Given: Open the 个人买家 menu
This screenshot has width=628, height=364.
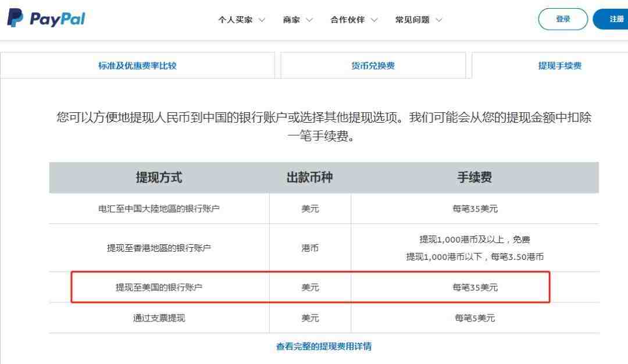Looking at the screenshot, I should [235, 20].
